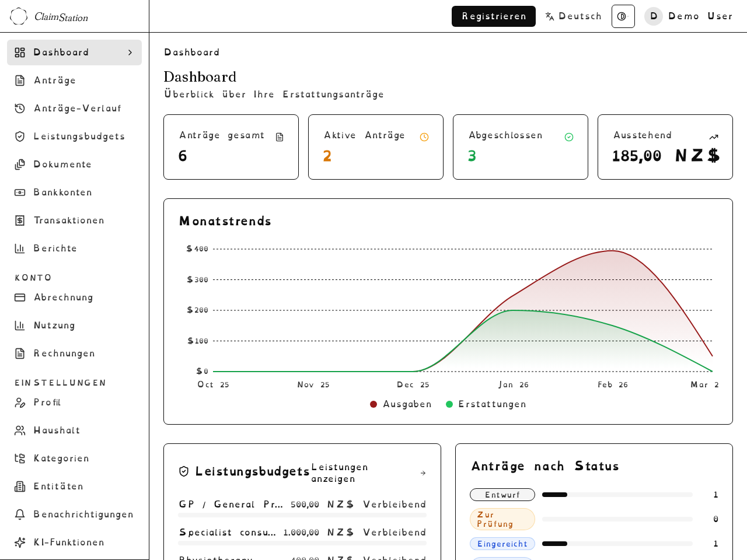Click the GP / General Pr... budget progress bar
This screenshot has width=747, height=560.
tap(302, 515)
